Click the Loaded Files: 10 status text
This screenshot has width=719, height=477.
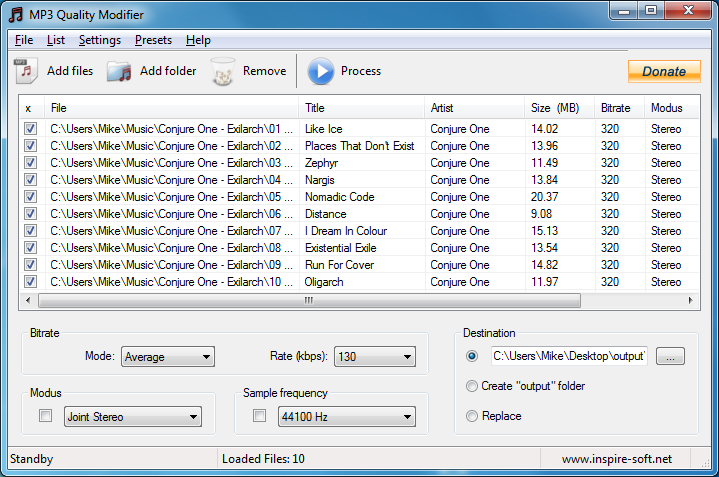tap(263, 459)
